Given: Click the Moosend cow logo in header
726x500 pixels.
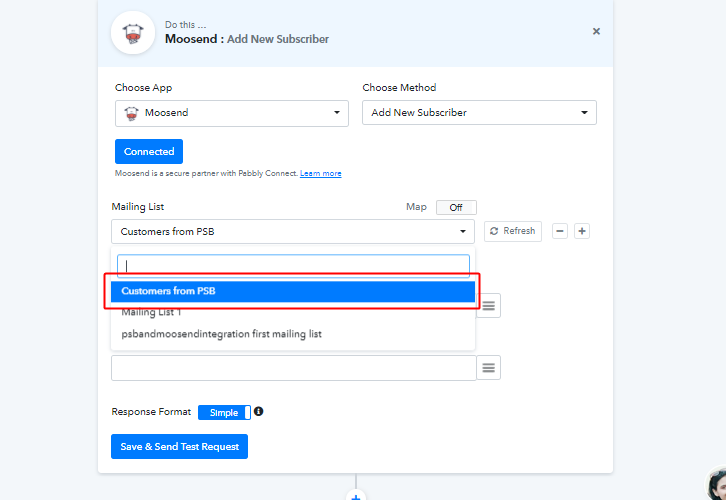Looking at the screenshot, I should 133,33.
